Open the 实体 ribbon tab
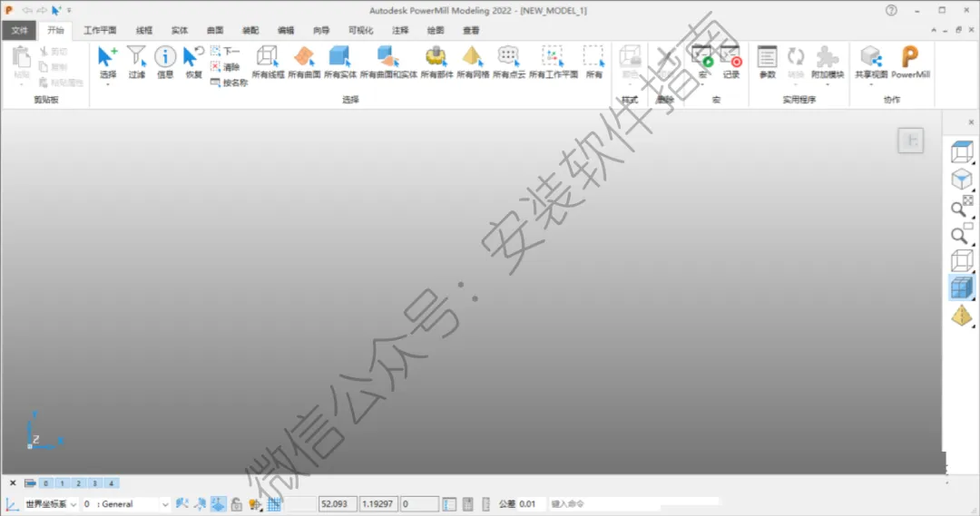 coord(180,30)
